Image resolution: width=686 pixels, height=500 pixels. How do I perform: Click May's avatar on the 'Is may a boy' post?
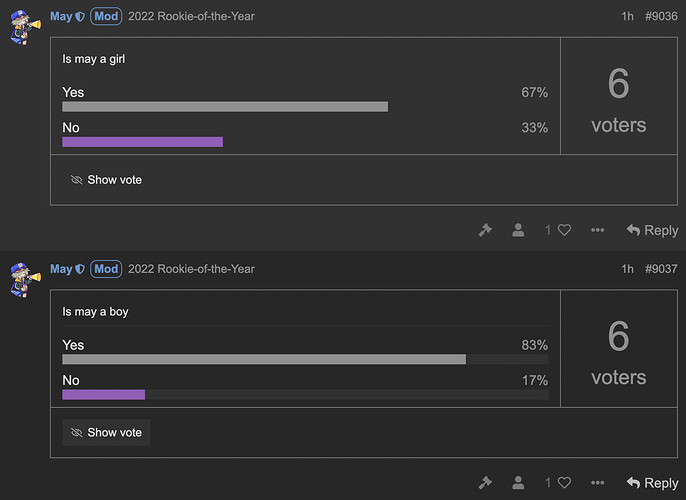25,280
